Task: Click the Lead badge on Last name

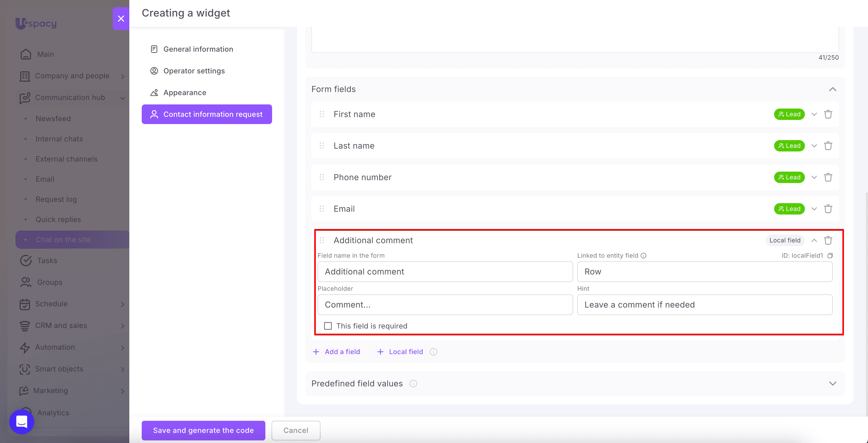Action: coord(789,146)
